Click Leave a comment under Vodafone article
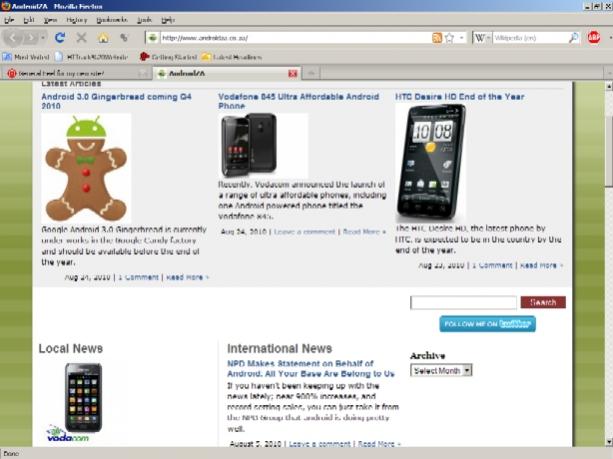The image size is (613, 459). coord(304,232)
